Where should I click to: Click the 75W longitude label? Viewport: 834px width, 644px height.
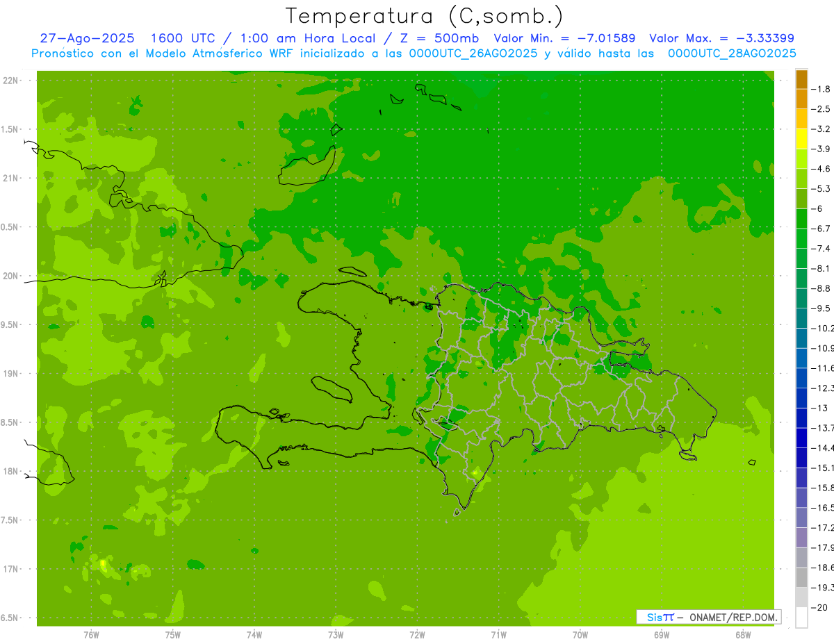point(173,635)
